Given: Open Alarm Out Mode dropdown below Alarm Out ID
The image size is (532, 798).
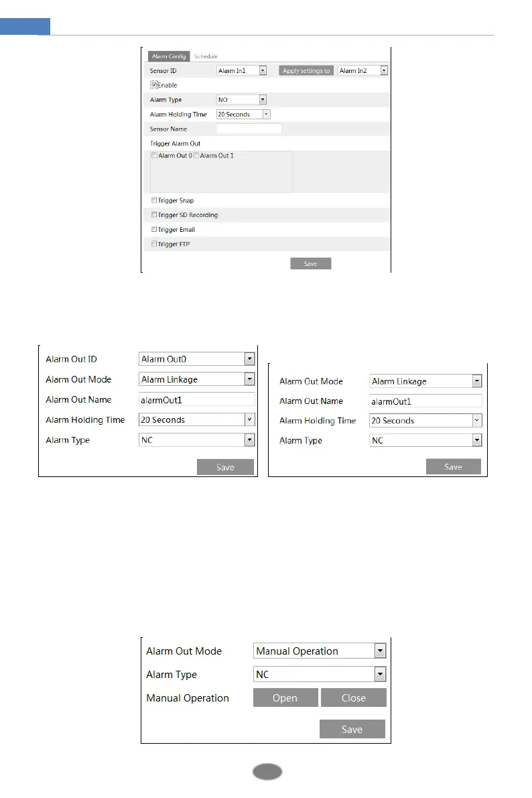Looking at the screenshot, I should pos(196,379).
